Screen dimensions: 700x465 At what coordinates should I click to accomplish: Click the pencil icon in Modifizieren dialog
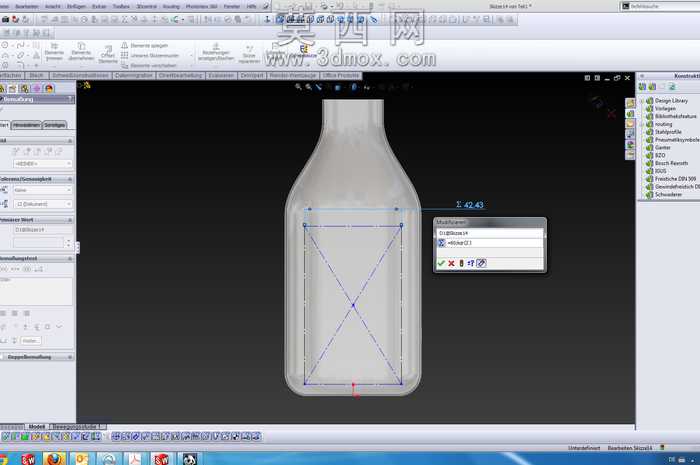click(x=481, y=263)
